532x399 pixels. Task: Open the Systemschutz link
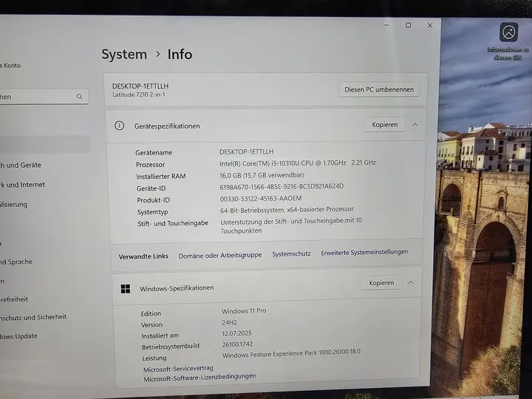[291, 253]
